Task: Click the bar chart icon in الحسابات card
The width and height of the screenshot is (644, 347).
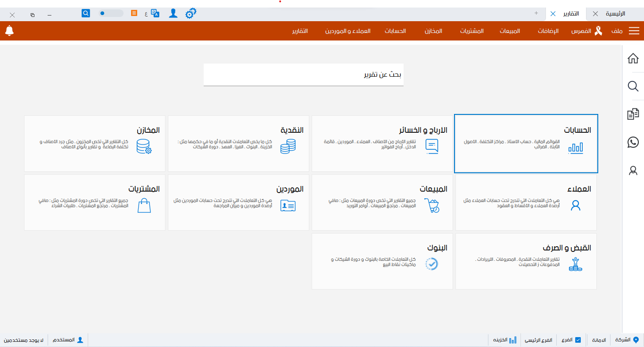Action: point(576,147)
